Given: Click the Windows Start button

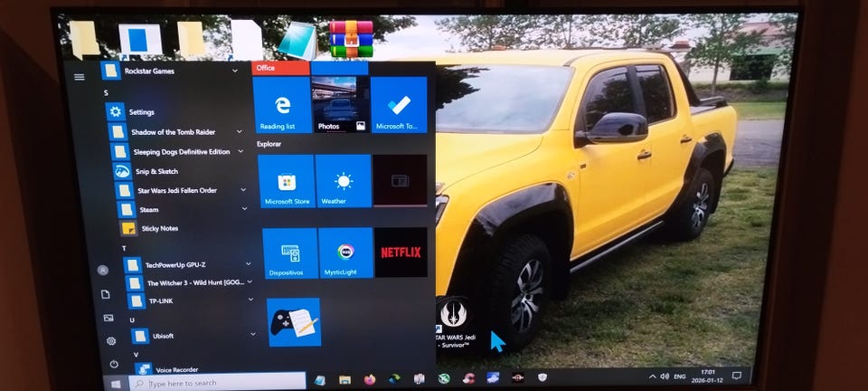Looking at the screenshot, I should click(x=117, y=383).
